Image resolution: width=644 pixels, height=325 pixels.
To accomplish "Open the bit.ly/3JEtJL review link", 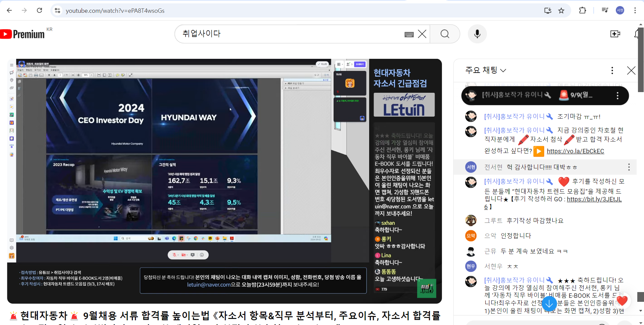I will coord(594,199).
